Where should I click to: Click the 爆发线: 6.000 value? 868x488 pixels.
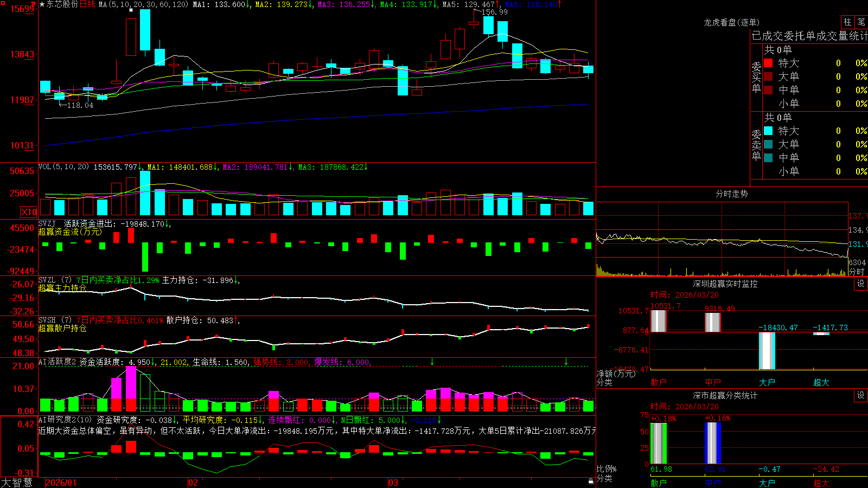coord(342,362)
